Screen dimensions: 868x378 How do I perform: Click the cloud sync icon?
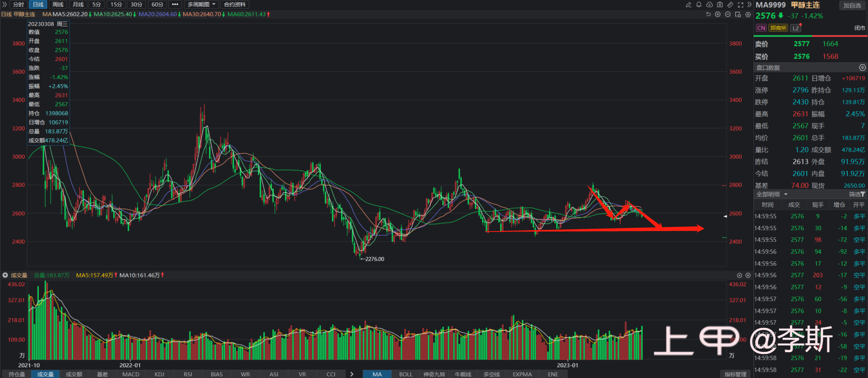pyautogui.click(x=709, y=5)
